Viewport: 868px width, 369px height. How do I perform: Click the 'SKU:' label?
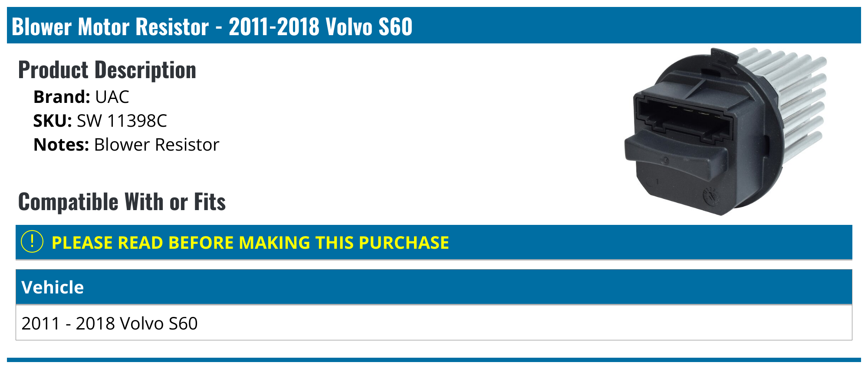tap(53, 121)
